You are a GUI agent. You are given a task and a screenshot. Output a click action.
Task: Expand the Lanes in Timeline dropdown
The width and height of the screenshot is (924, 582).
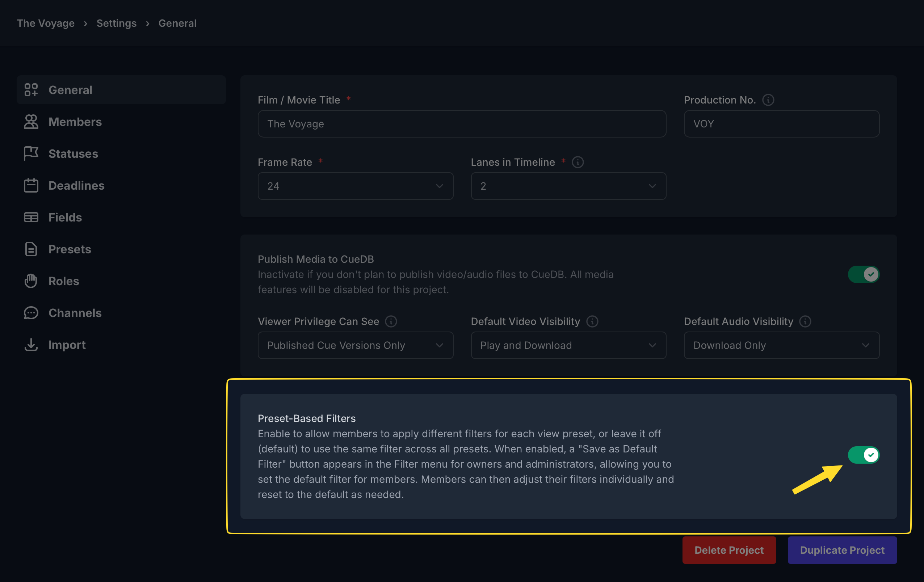[568, 186]
